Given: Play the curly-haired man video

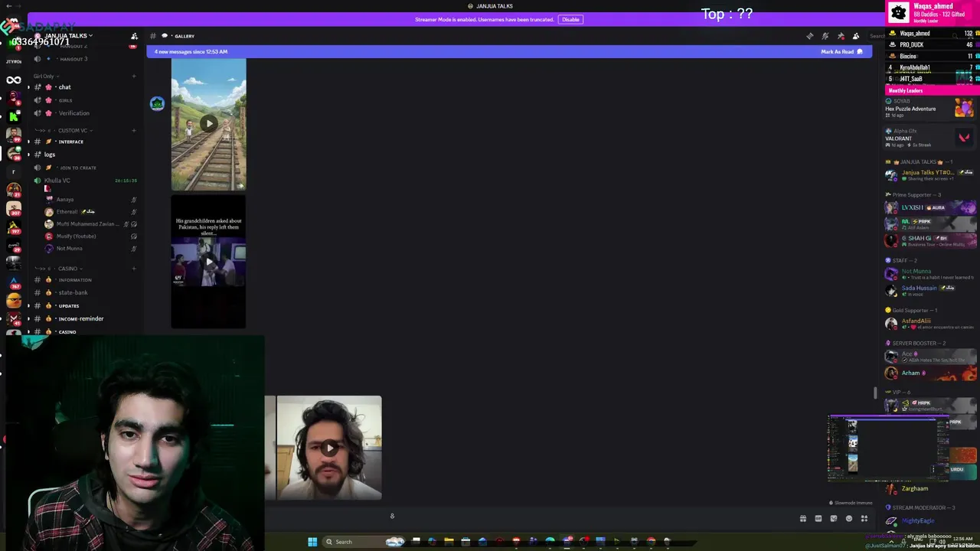Looking at the screenshot, I should [328, 448].
